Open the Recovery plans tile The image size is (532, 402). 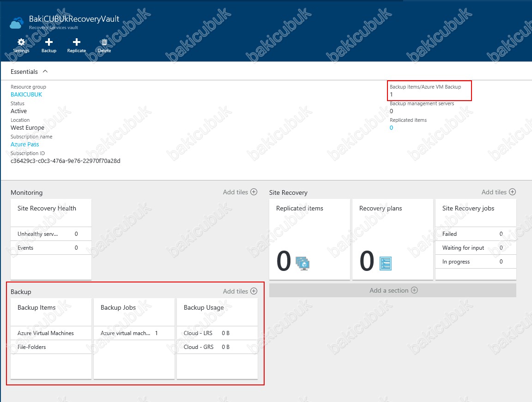393,239
